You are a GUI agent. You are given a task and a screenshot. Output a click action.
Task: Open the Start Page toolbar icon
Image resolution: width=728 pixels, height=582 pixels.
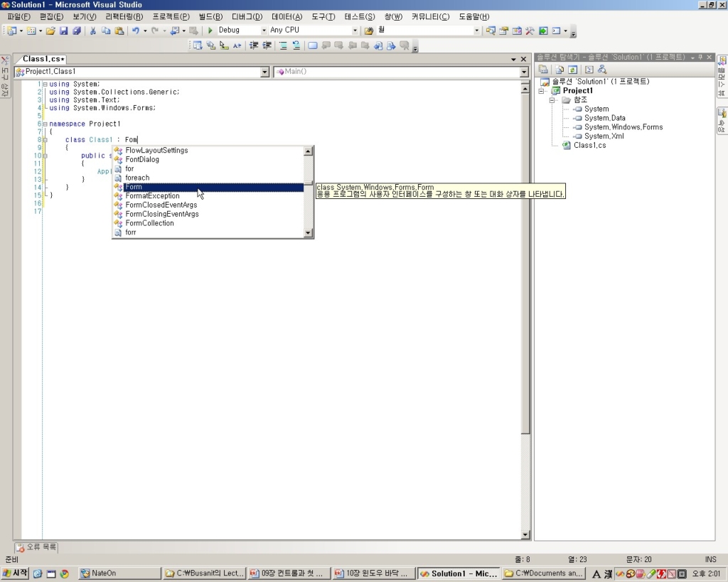pyautogui.click(x=542, y=31)
